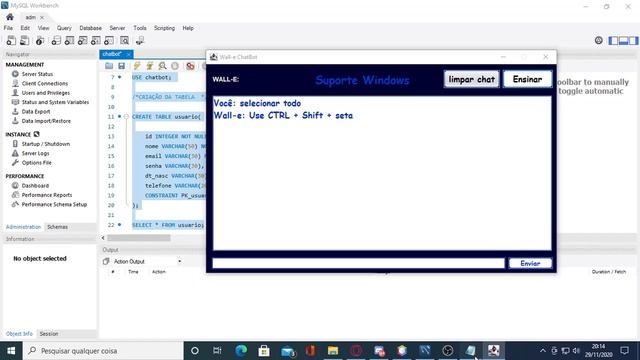The image size is (640, 360).
Task: Toggle the right sidebar panel view icon
Action: 633,40
